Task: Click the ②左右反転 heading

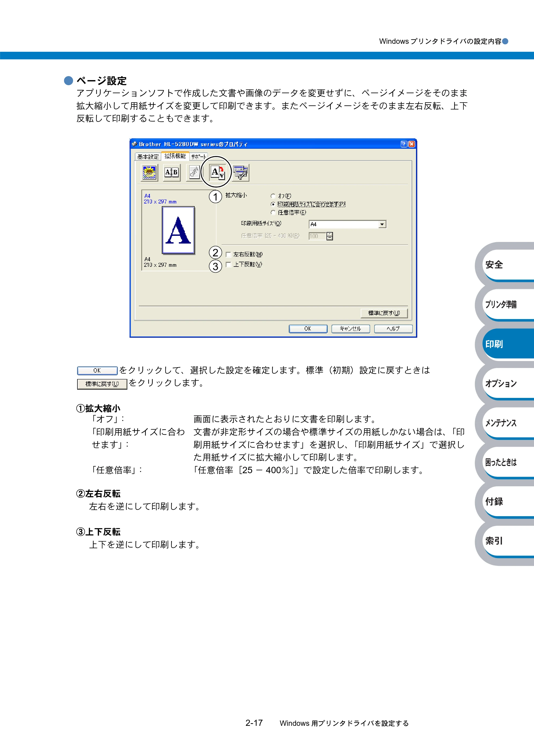Action: 98,493
